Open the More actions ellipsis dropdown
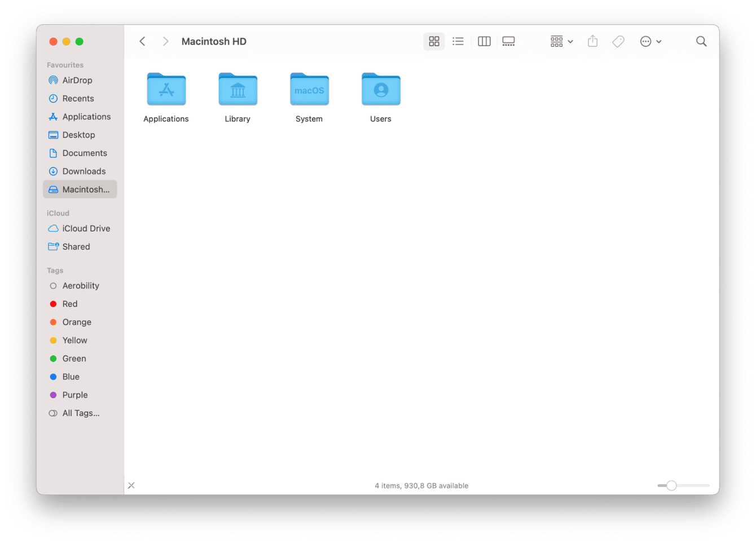Viewport: 756px width, 543px height. [650, 41]
